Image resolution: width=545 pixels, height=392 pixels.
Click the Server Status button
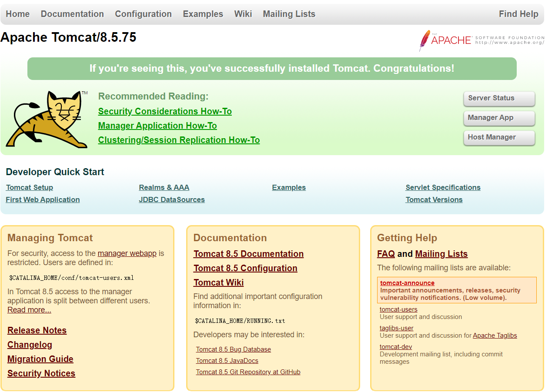click(499, 99)
